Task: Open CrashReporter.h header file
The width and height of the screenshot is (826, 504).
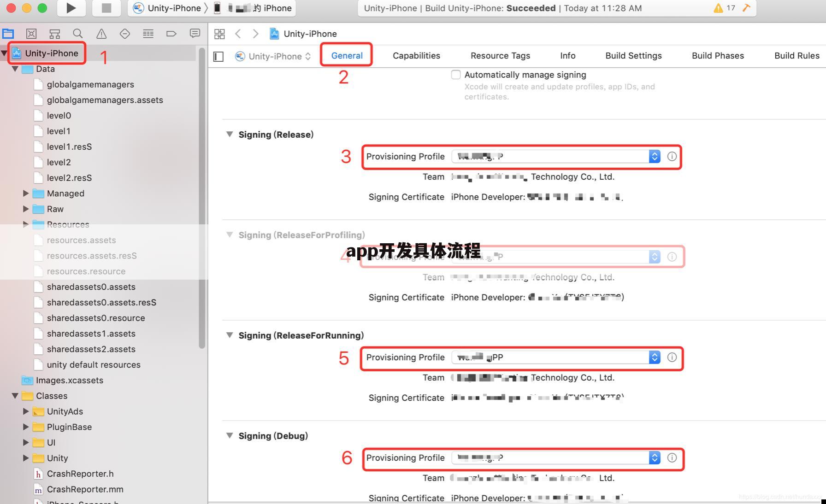Action: 80,474
